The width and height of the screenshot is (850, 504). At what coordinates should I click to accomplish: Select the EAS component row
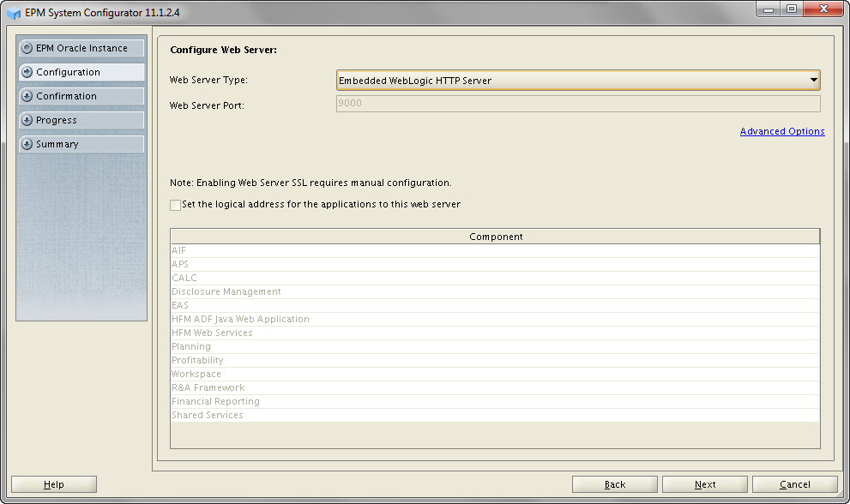(495, 305)
